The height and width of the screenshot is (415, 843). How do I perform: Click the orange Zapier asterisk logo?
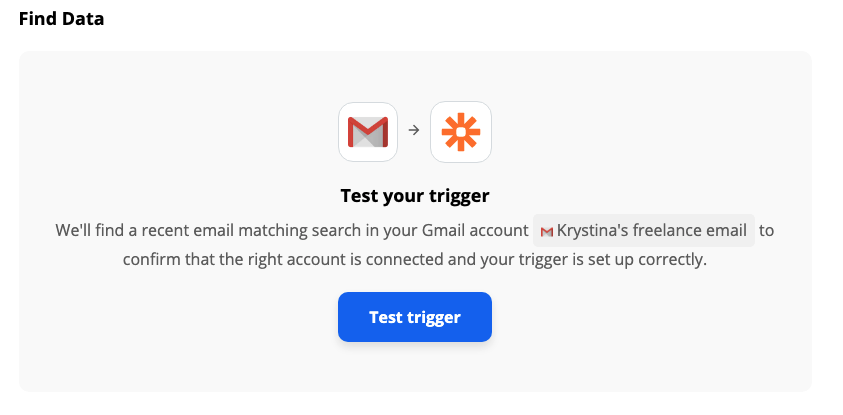(461, 132)
